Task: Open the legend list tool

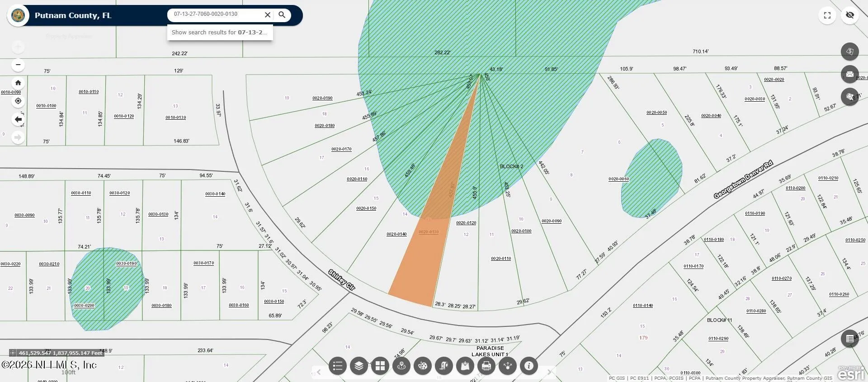Action: [x=338, y=366]
